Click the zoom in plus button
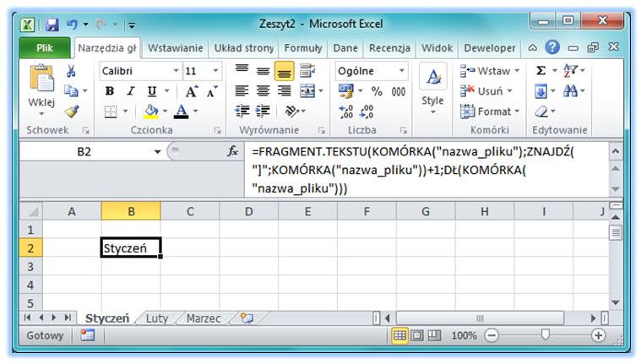The width and height of the screenshot is (641, 364). click(x=598, y=335)
